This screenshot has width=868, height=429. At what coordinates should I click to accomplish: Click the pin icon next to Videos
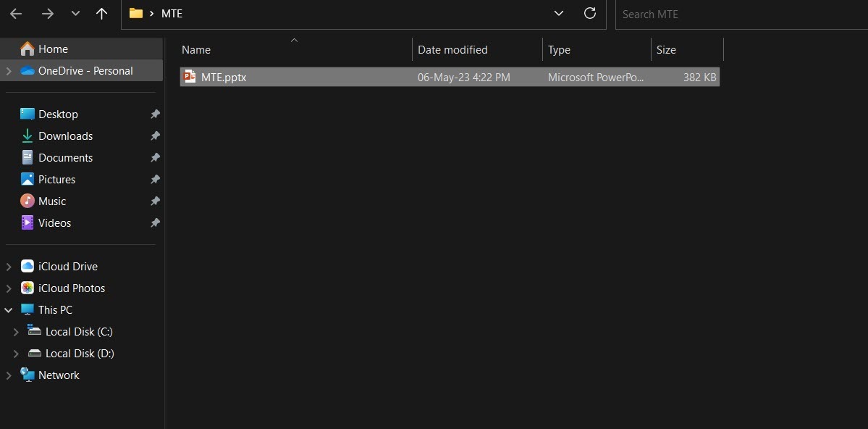point(155,222)
